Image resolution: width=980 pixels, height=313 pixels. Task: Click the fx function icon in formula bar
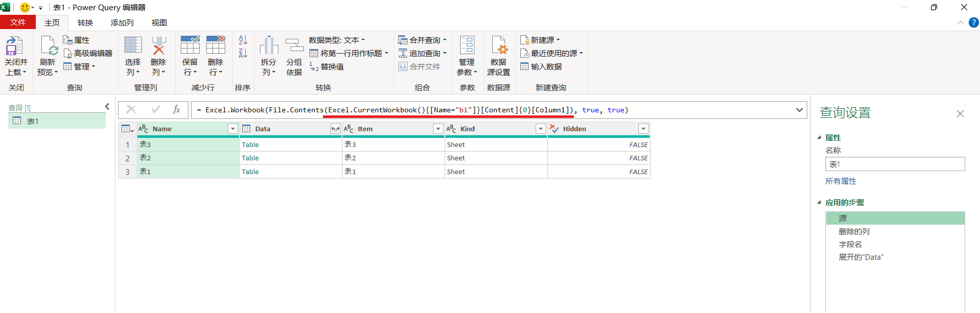point(176,109)
